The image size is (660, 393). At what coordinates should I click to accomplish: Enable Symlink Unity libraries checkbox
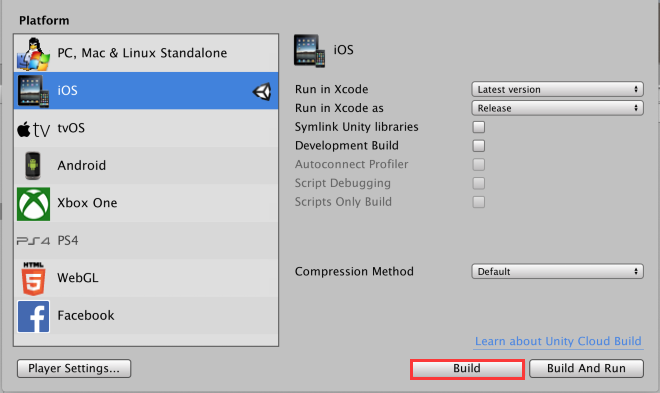coord(479,127)
